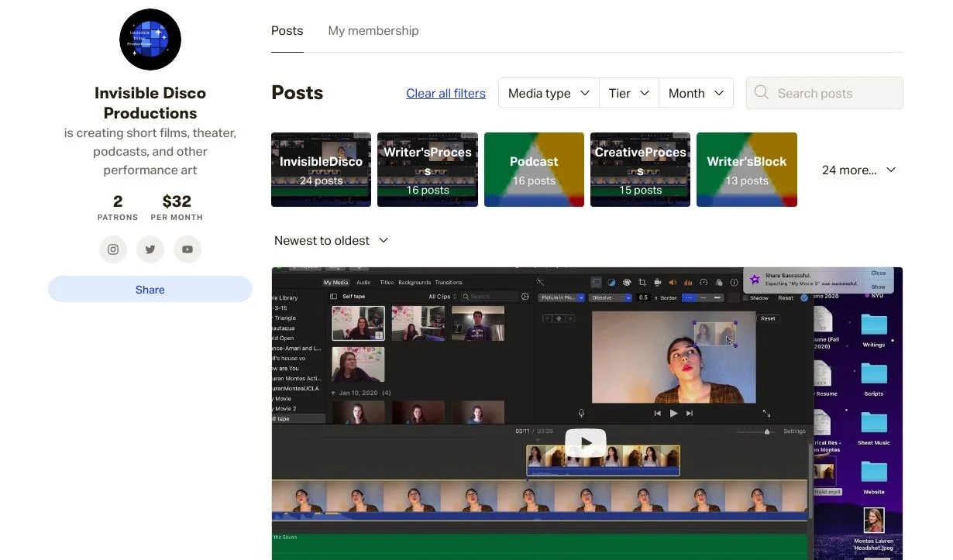Click the magnifier icon in search box
This screenshot has height=560, width=953.
tap(762, 93)
